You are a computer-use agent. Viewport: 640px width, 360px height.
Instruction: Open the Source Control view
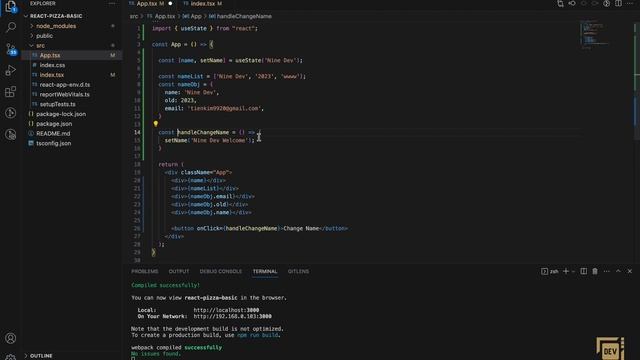(11, 49)
